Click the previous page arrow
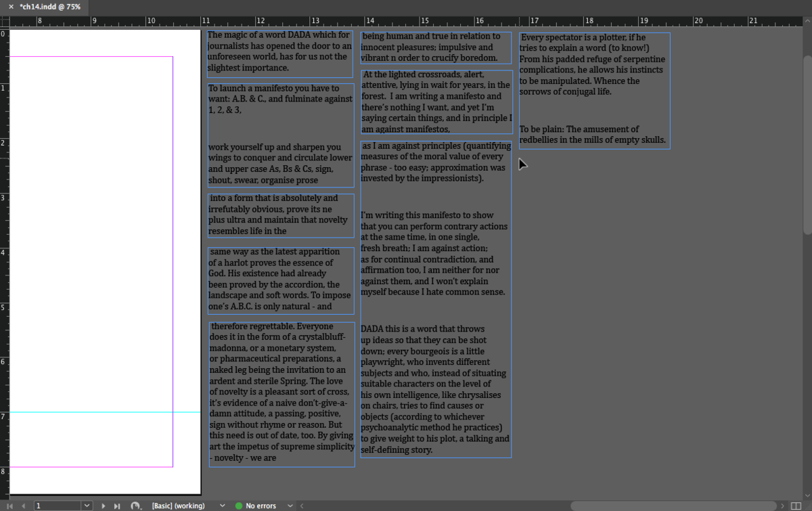 [x=23, y=506]
